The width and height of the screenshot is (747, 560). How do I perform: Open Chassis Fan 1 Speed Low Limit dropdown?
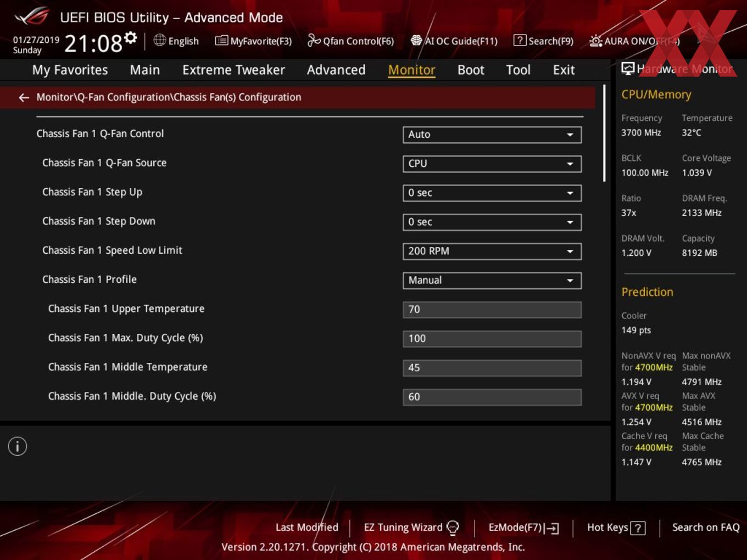point(492,251)
